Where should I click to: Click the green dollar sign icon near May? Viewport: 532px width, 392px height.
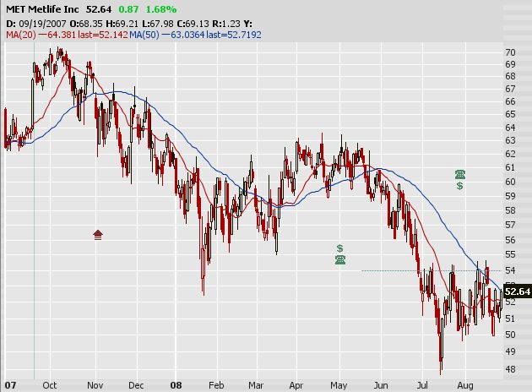(x=340, y=248)
